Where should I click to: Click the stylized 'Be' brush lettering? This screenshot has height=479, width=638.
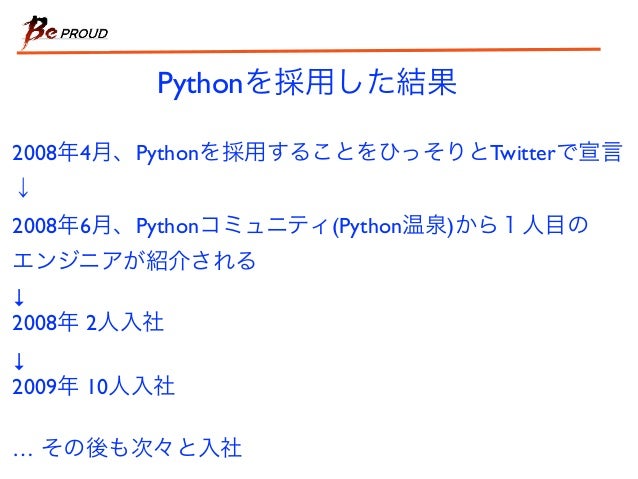(39, 32)
